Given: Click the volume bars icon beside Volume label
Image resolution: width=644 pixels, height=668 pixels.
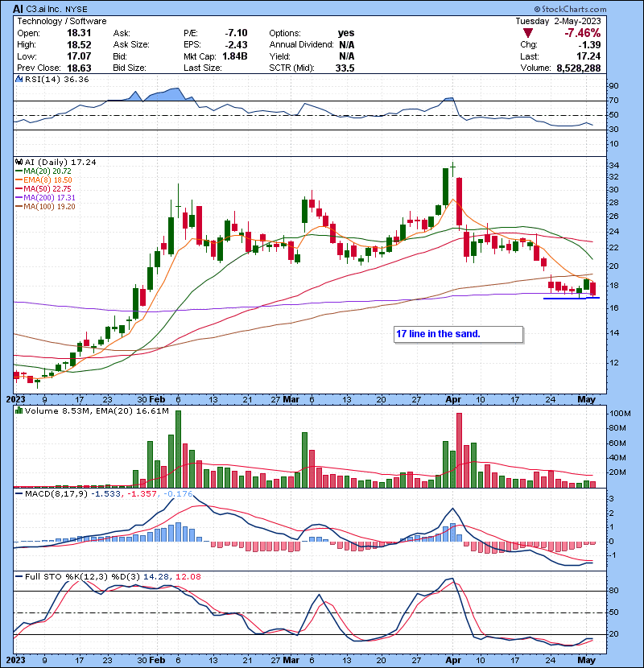Looking at the screenshot, I should (x=19, y=410).
